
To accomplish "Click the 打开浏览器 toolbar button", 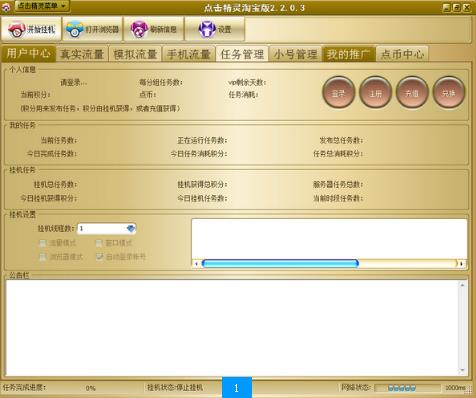I will coord(92,29).
